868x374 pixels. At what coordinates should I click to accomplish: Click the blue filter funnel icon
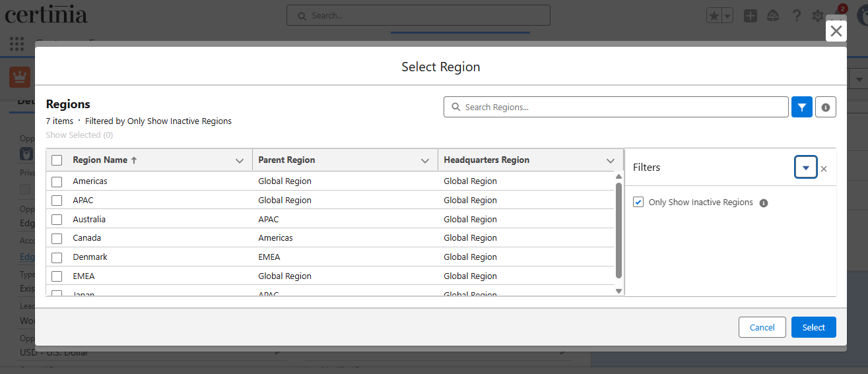point(801,107)
